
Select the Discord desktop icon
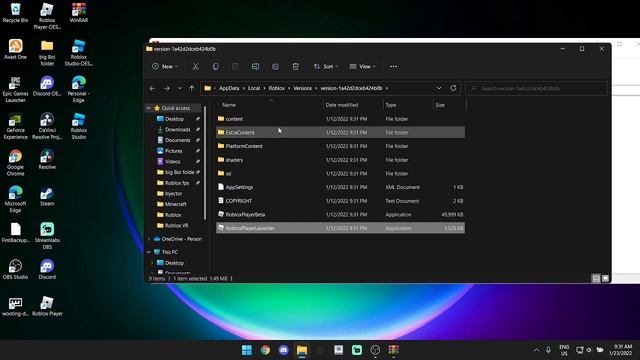(47, 269)
